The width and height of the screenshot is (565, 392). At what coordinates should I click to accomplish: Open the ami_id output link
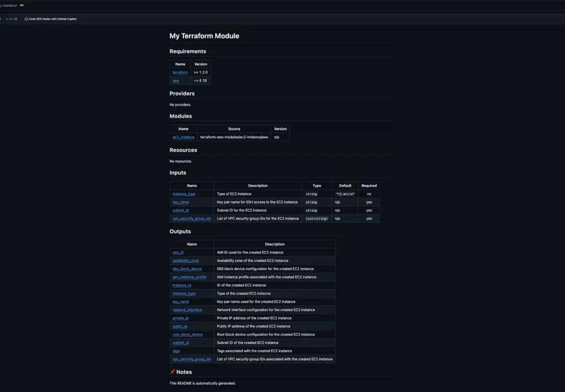click(x=178, y=252)
